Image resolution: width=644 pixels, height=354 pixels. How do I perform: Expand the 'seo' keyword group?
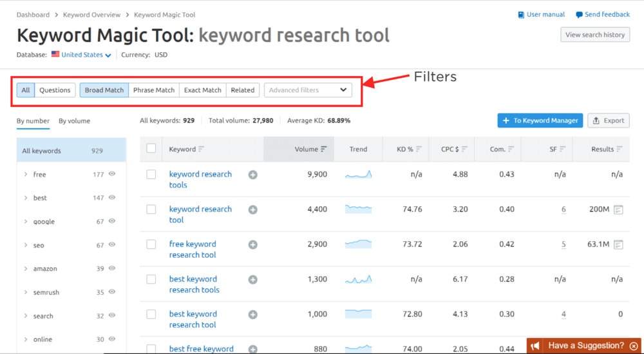(26, 245)
